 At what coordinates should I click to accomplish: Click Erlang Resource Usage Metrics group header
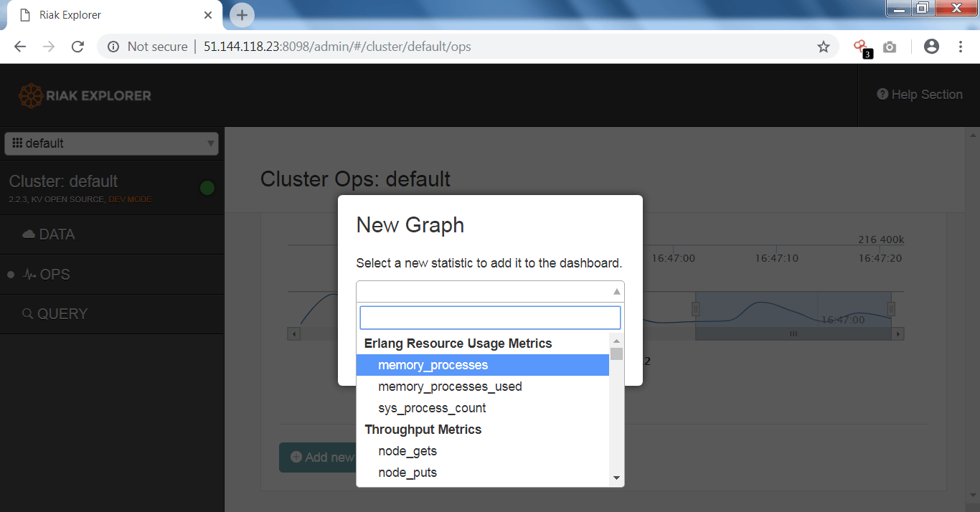458,343
